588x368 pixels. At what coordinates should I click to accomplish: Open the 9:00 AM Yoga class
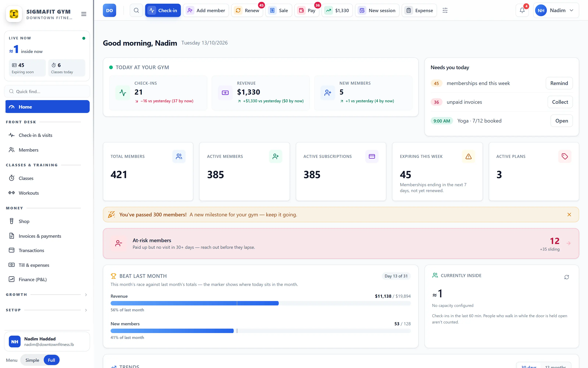pos(562,121)
